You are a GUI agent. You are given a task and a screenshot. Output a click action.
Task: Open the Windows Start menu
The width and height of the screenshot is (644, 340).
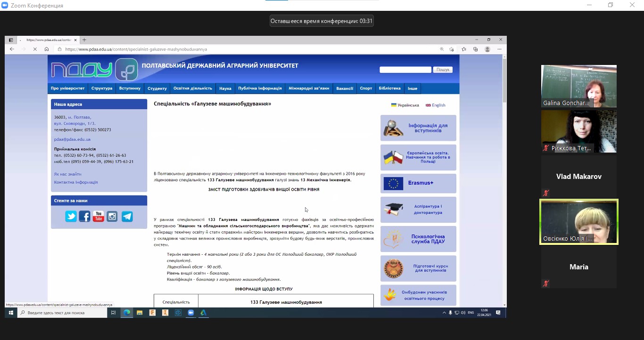click(x=11, y=313)
